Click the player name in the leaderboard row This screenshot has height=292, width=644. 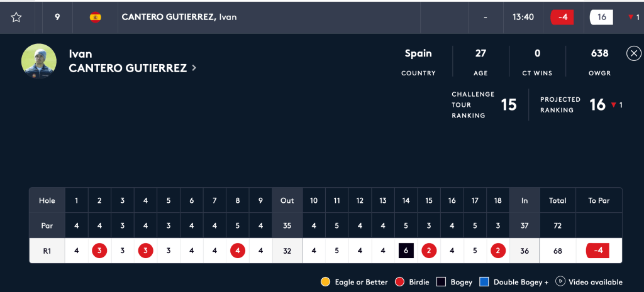pos(179,17)
